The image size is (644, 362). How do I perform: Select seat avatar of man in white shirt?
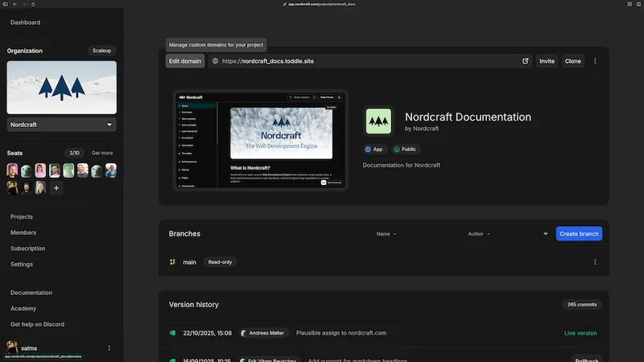point(55,171)
